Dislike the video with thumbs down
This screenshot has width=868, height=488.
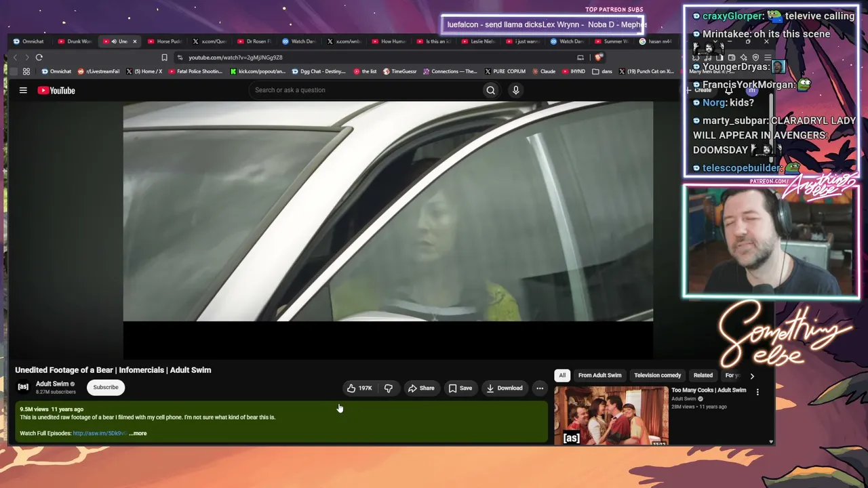pyautogui.click(x=389, y=388)
